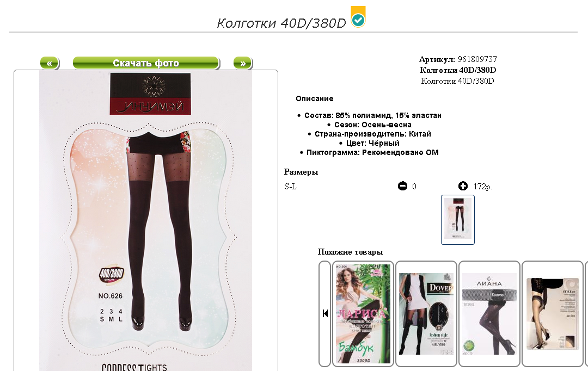Screen dimensions: 588x371
Task: Click the 172р. price label
Action: [x=482, y=186]
